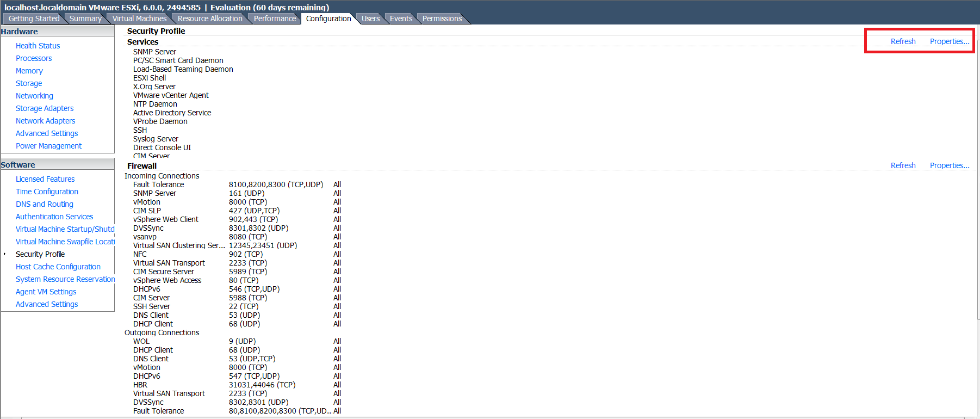This screenshot has width=980, height=419.
Task: Select ESXi Shell service
Action: click(x=150, y=78)
